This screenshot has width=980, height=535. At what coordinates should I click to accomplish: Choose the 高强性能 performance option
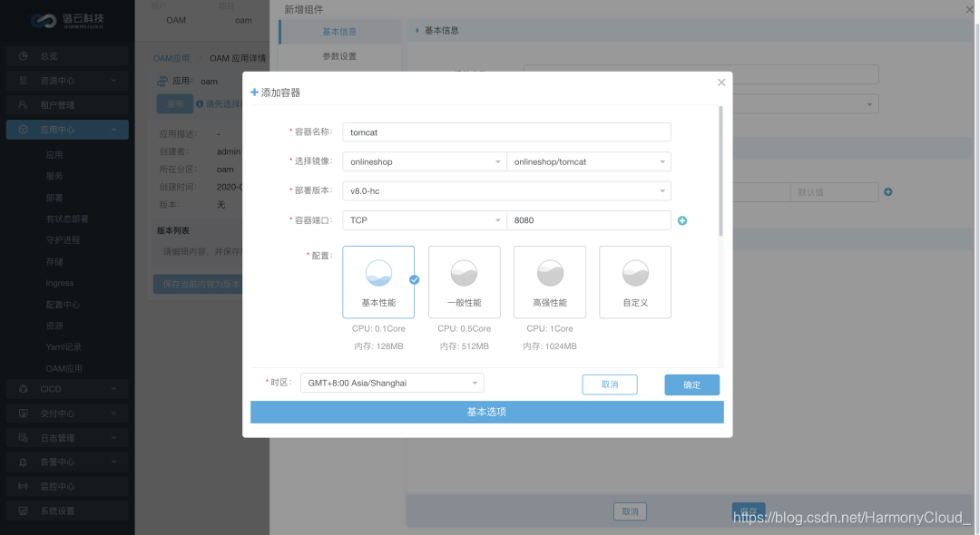[549, 281]
